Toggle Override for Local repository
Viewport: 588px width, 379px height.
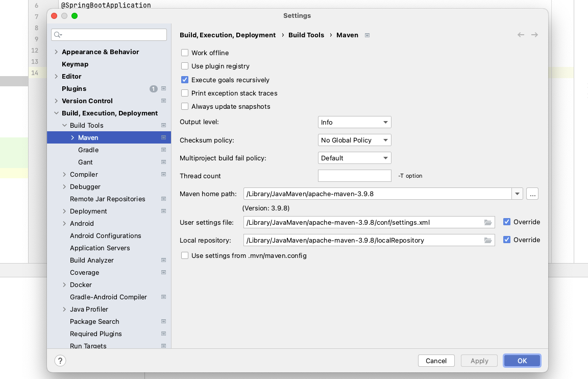click(507, 240)
